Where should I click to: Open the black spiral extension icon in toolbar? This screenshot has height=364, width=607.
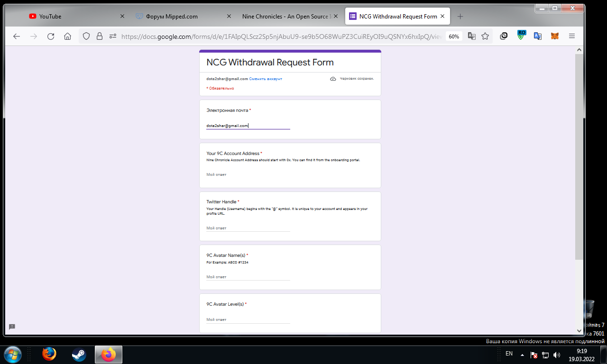[504, 36]
